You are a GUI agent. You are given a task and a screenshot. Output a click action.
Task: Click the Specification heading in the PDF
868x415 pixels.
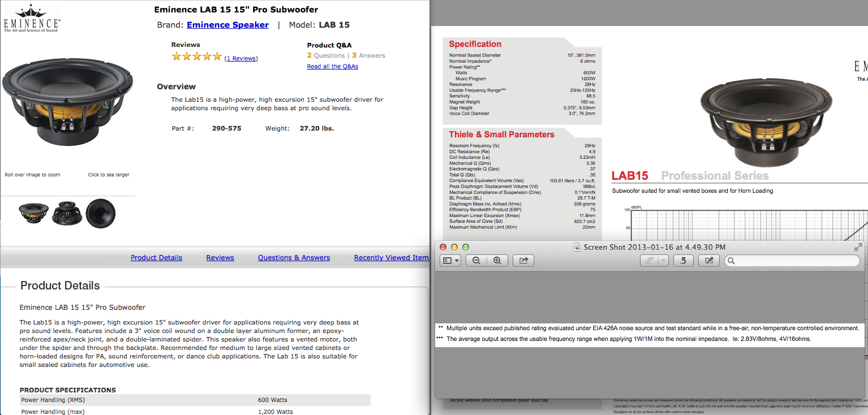(475, 44)
